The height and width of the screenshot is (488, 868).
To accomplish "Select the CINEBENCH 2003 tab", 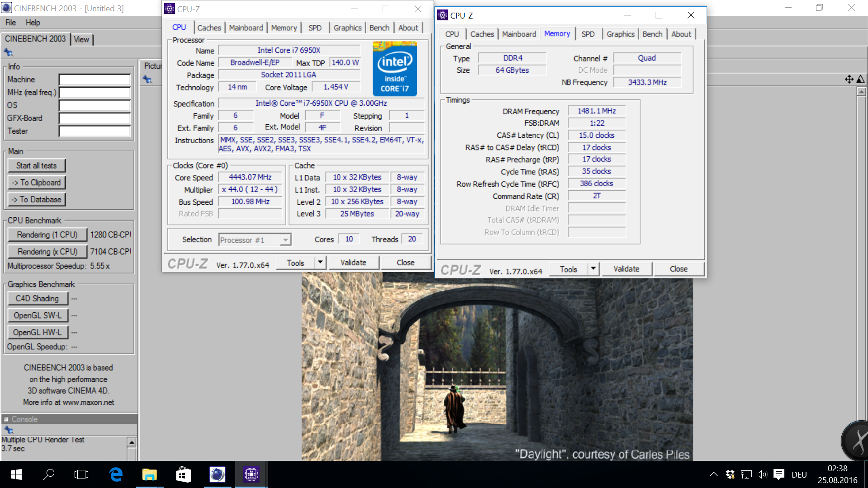I will (35, 39).
